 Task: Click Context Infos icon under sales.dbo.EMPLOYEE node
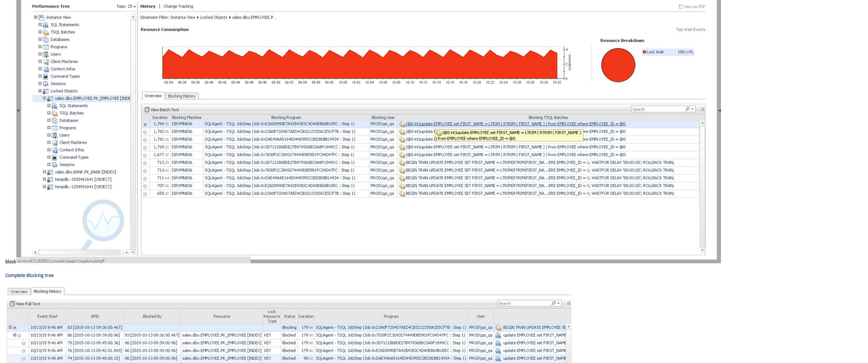[55, 150]
